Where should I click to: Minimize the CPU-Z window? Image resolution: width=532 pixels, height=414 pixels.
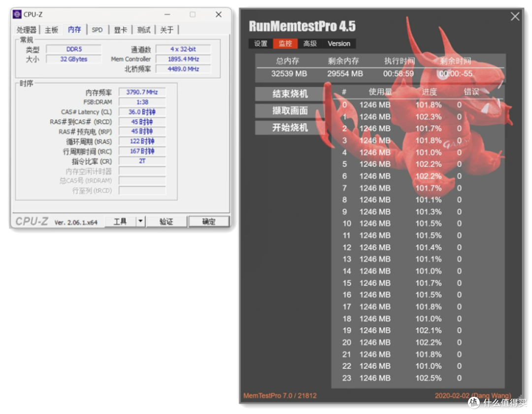click(167, 15)
